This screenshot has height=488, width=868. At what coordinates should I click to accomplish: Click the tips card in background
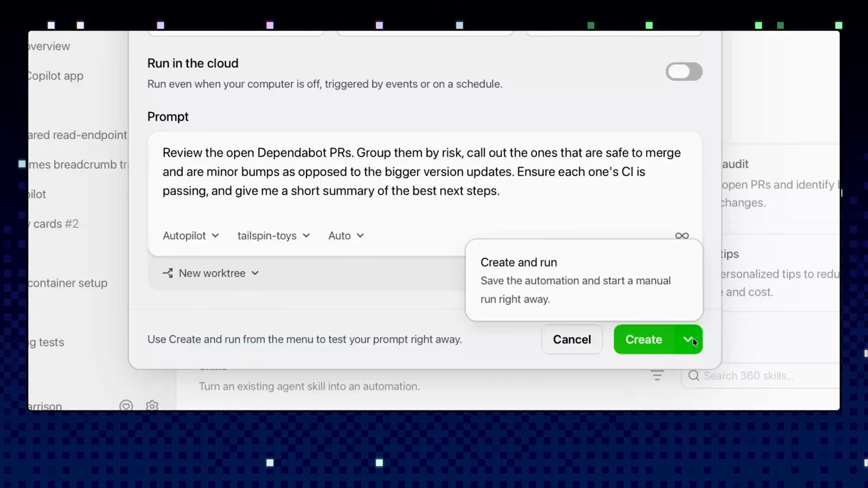[780, 273]
